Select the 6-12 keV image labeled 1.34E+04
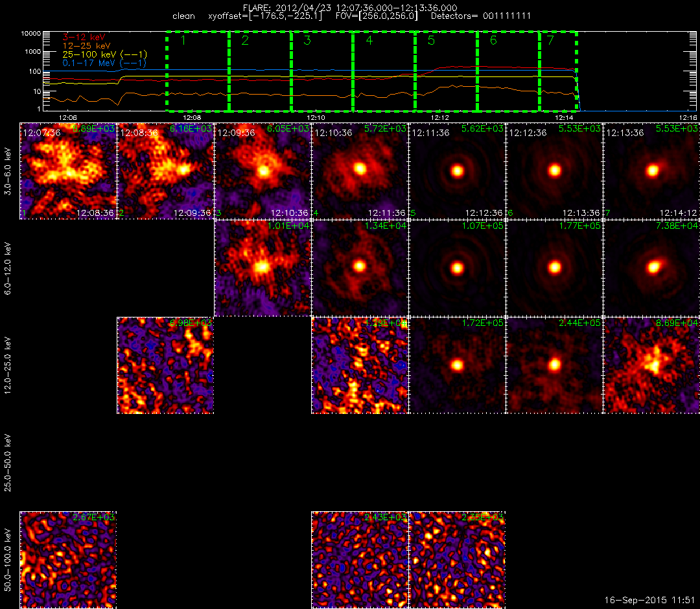Image resolution: width=700 pixels, height=609 pixels. click(360, 268)
